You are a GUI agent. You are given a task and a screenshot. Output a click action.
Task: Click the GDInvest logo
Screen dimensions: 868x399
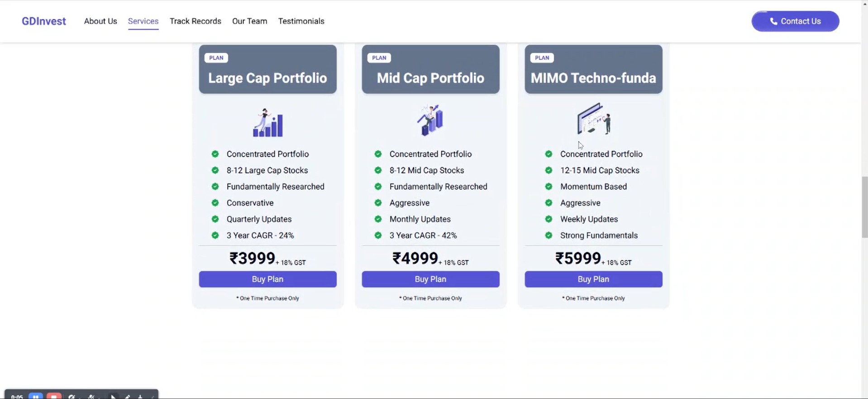pos(43,21)
